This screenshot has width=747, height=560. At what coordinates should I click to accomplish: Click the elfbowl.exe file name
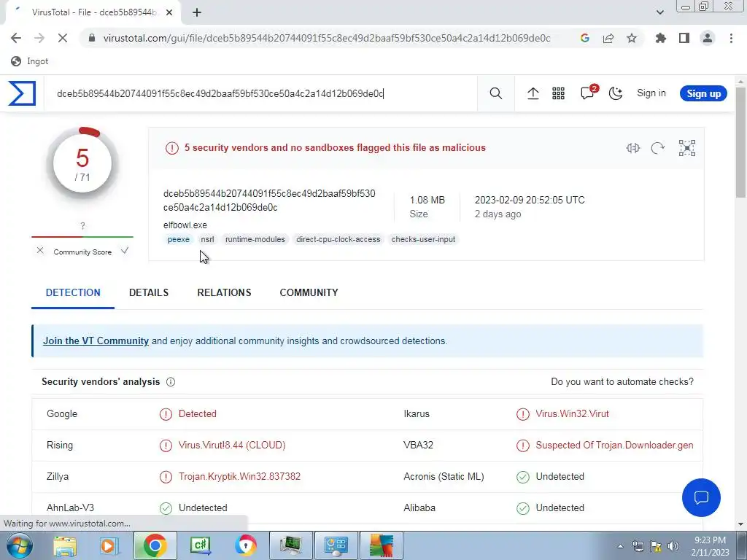[x=185, y=225]
